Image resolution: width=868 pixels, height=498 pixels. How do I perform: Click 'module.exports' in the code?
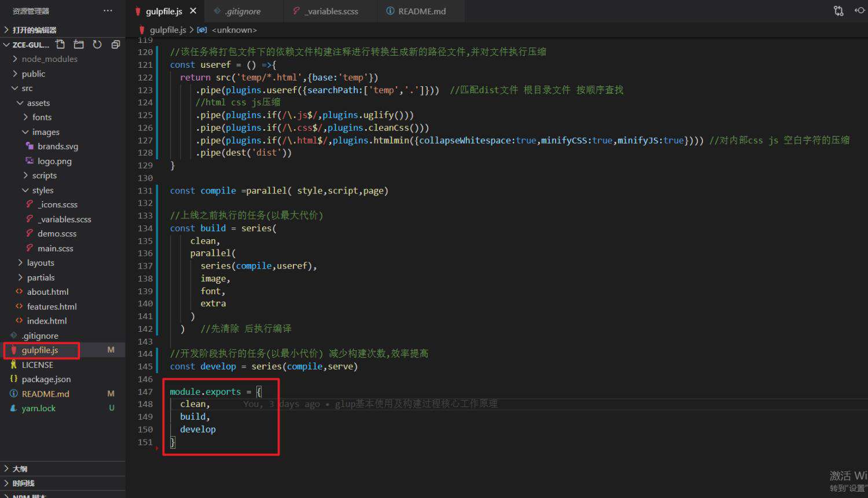coord(205,391)
